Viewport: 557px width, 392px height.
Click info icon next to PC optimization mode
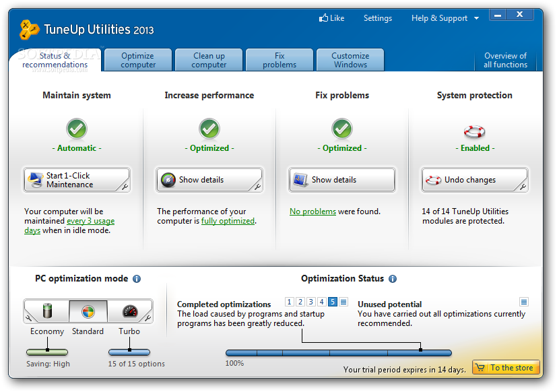[x=137, y=279]
